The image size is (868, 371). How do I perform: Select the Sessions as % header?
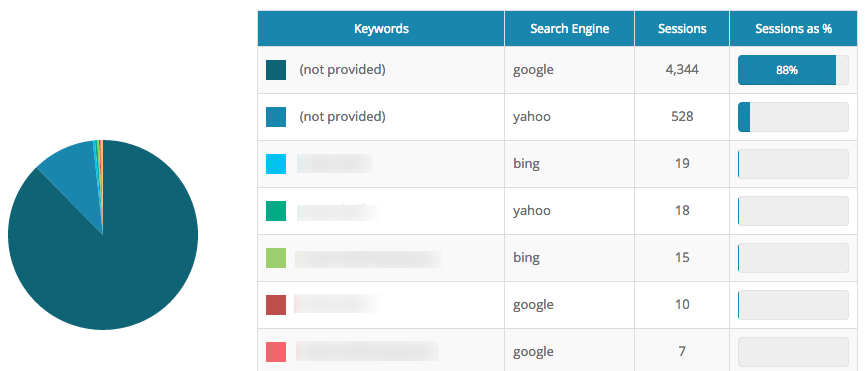[793, 29]
